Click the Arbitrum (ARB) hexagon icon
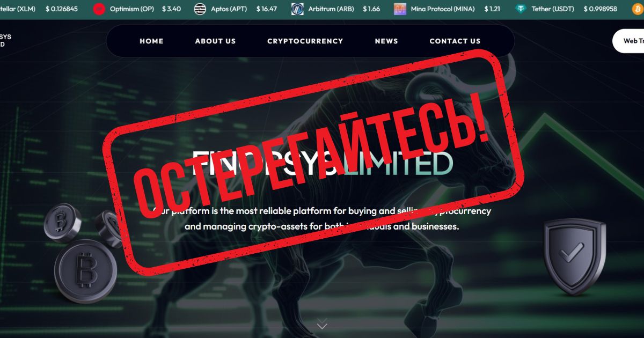This screenshot has width=644, height=338. click(297, 9)
